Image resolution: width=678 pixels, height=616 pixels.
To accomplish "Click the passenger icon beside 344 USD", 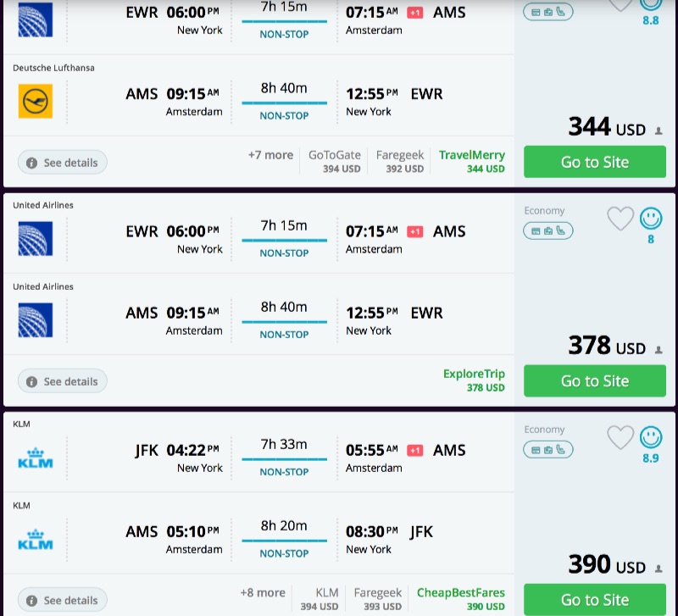I will click(x=659, y=131).
